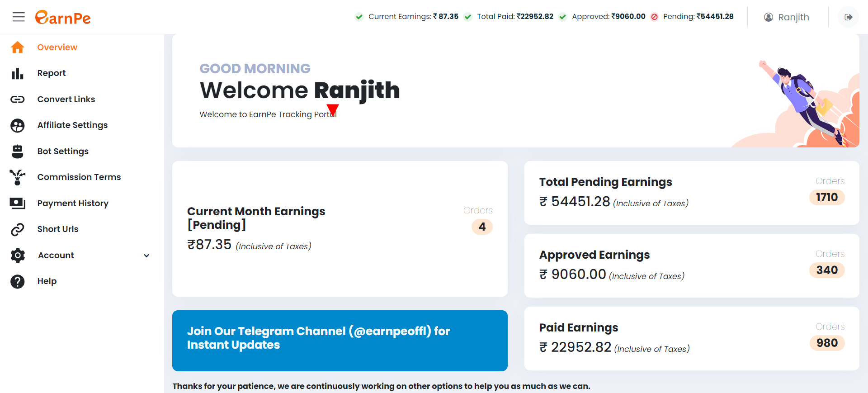The image size is (868, 393).
Task: Open the Overview menu item
Action: (57, 47)
